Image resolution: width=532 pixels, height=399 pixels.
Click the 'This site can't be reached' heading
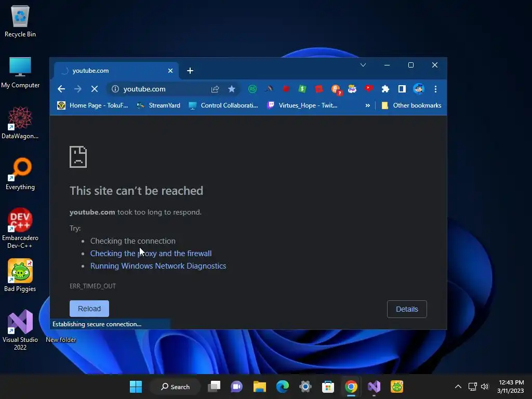tap(137, 191)
